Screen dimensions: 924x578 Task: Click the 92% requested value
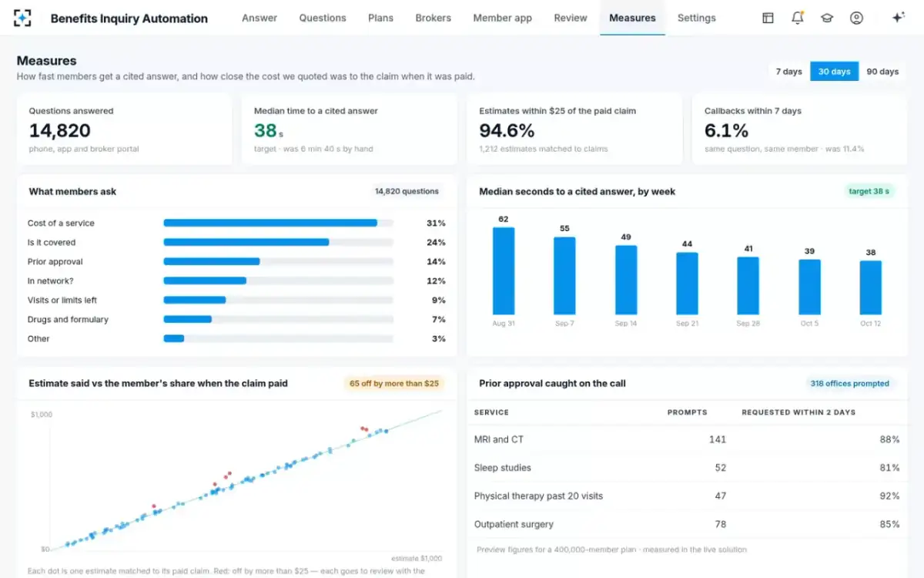click(889, 496)
